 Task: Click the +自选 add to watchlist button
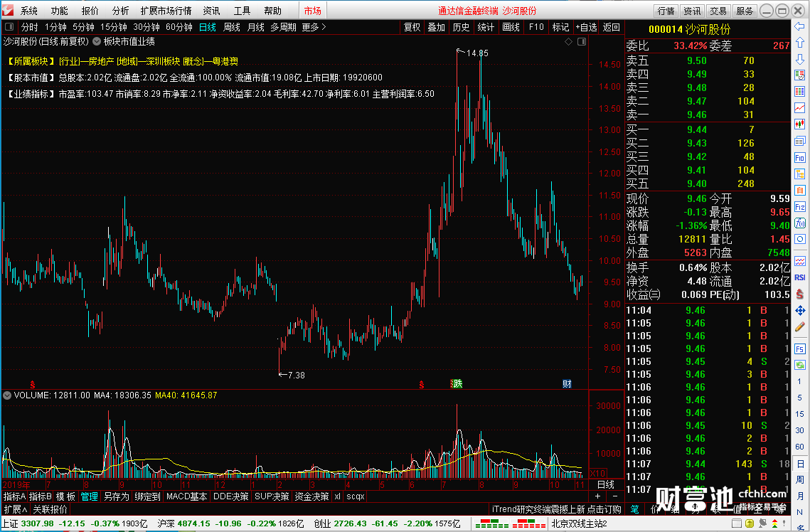pos(586,27)
